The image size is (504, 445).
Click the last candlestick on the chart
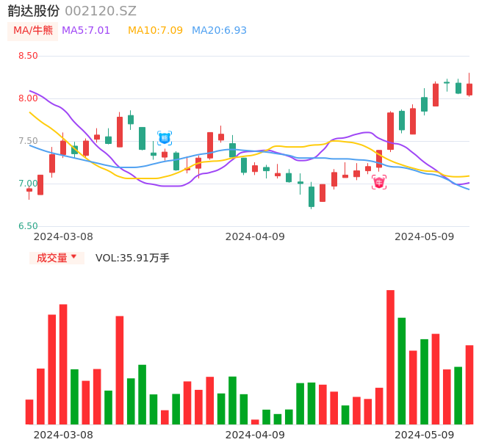coord(469,89)
